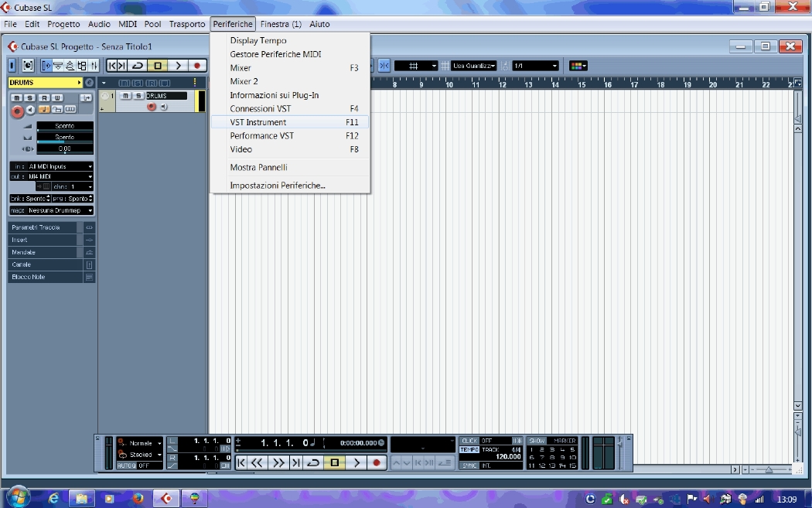The width and height of the screenshot is (812, 508).
Task: Toggle the TEMPO track button
Action: pyautogui.click(x=469, y=449)
